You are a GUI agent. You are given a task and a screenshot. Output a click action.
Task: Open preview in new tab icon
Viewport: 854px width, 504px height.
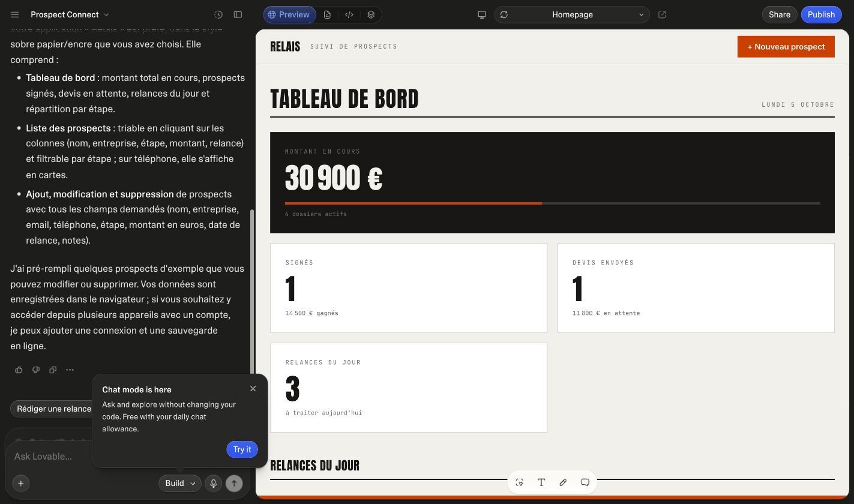coord(662,14)
